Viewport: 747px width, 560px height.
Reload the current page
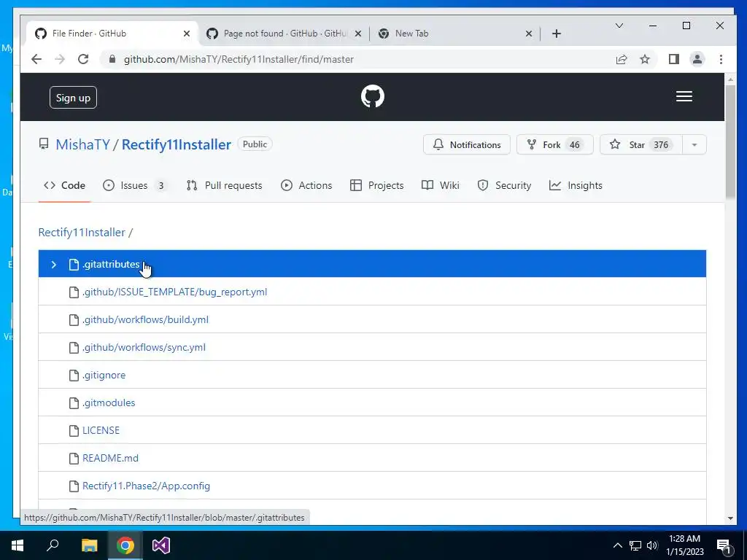[x=83, y=60]
